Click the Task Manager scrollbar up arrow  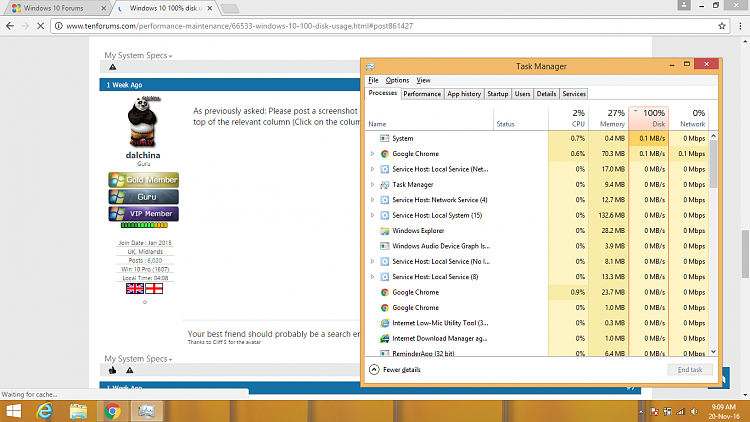pos(713,136)
